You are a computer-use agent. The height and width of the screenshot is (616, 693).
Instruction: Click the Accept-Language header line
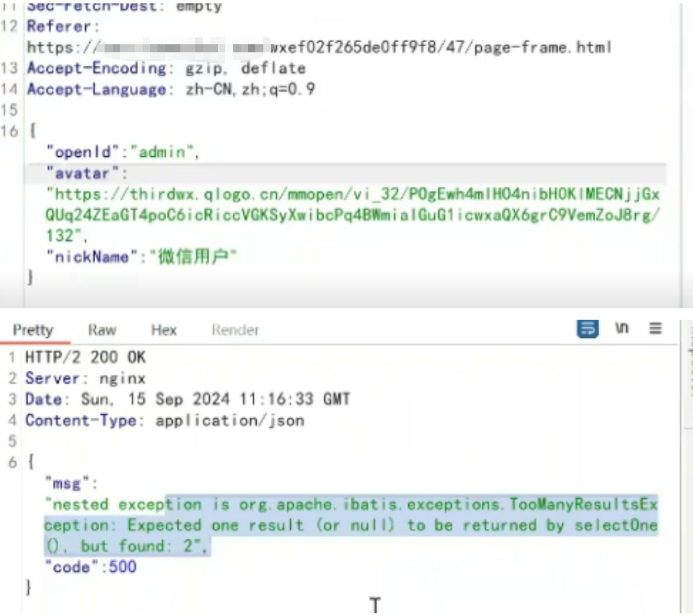[171, 89]
